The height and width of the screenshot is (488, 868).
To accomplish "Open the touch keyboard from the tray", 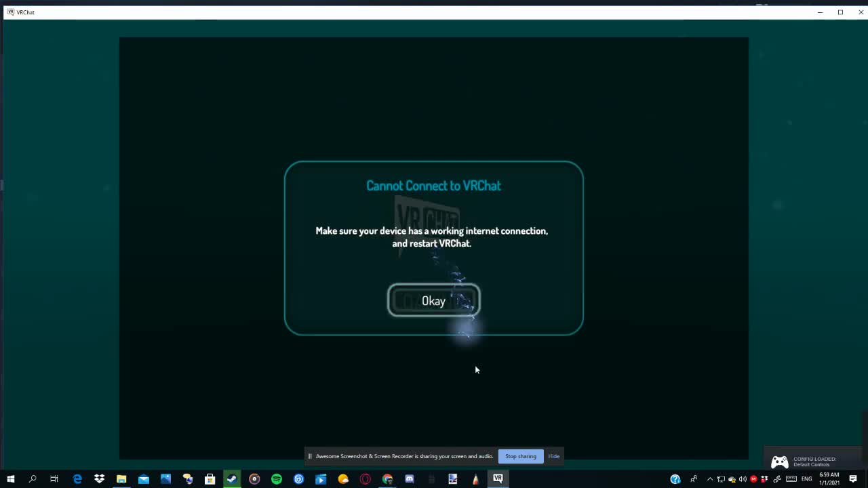I will (791, 479).
